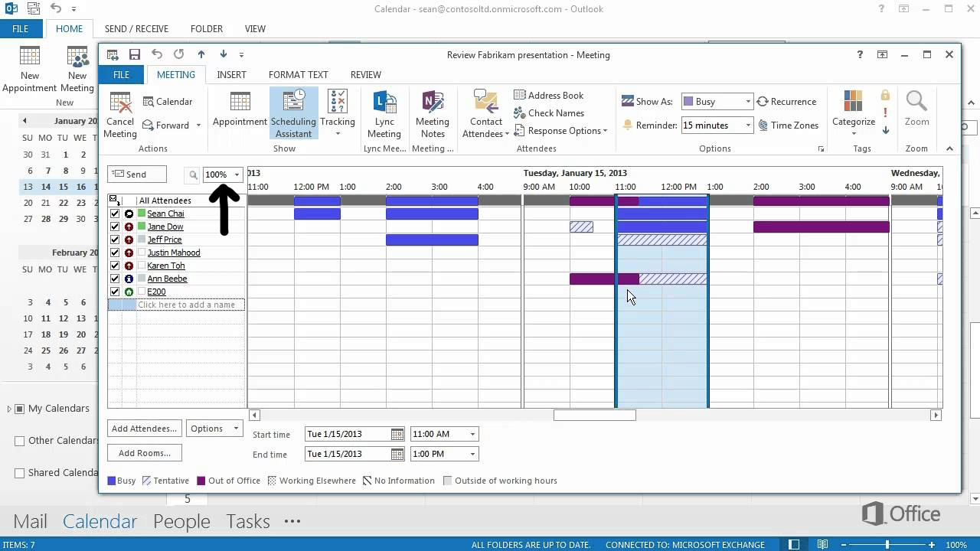This screenshot has width=980, height=551.
Task: Switch to the FORMAT TEXT tab
Action: pos(298,75)
